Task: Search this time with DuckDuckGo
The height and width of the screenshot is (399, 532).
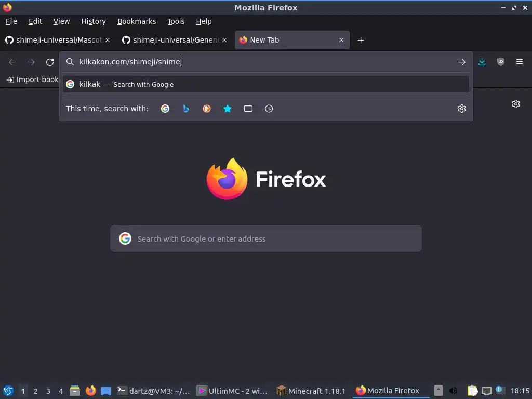Action: pyautogui.click(x=207, y=109)
